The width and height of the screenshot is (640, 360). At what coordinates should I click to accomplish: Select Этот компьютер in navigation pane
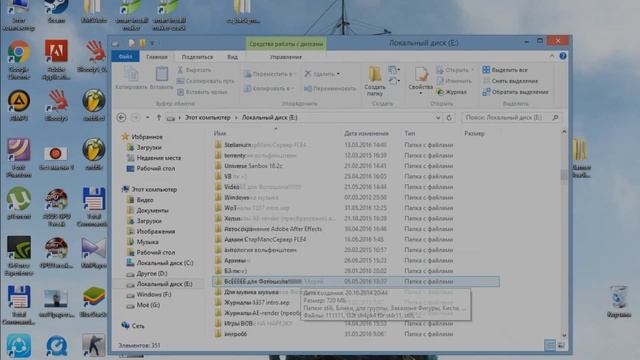(149, 189)
